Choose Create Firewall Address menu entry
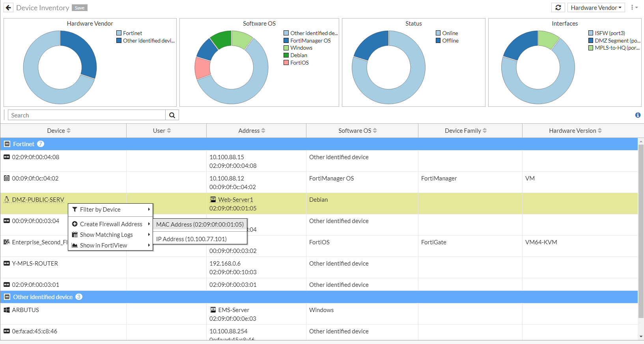The height and width of the screenshot is (344, 644). click(x=110, y=224)
